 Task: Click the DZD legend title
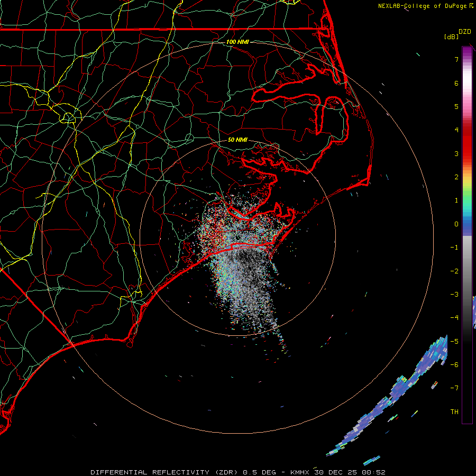click(465, 32)
